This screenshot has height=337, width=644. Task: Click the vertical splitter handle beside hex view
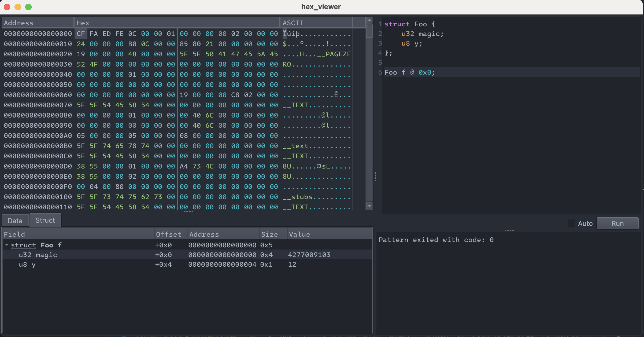pyautogui.click(x=375, y=176)
